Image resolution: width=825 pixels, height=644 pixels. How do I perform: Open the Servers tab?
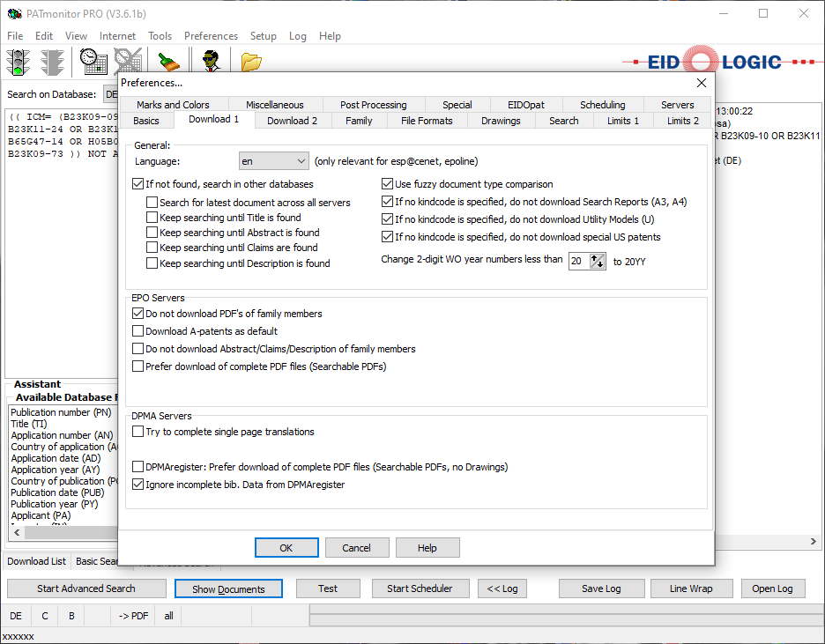click(677, 105)
